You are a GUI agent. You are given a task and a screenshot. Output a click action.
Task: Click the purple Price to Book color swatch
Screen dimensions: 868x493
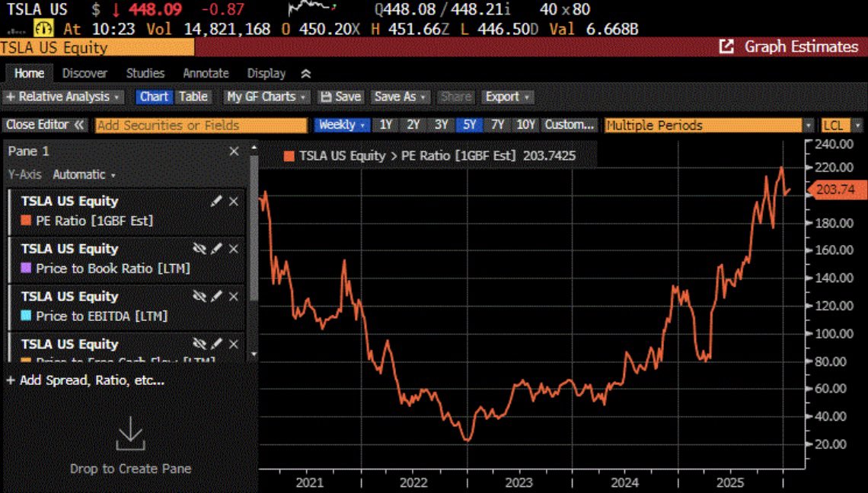pyautogui.click(x=25, y=269)
